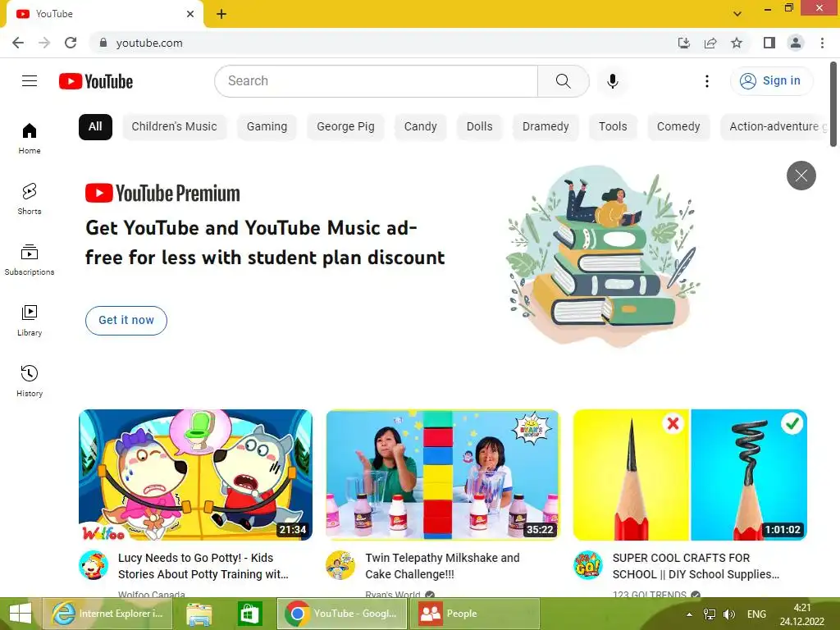Open Lucy Needs to Go Potty title link

point(203,566)
